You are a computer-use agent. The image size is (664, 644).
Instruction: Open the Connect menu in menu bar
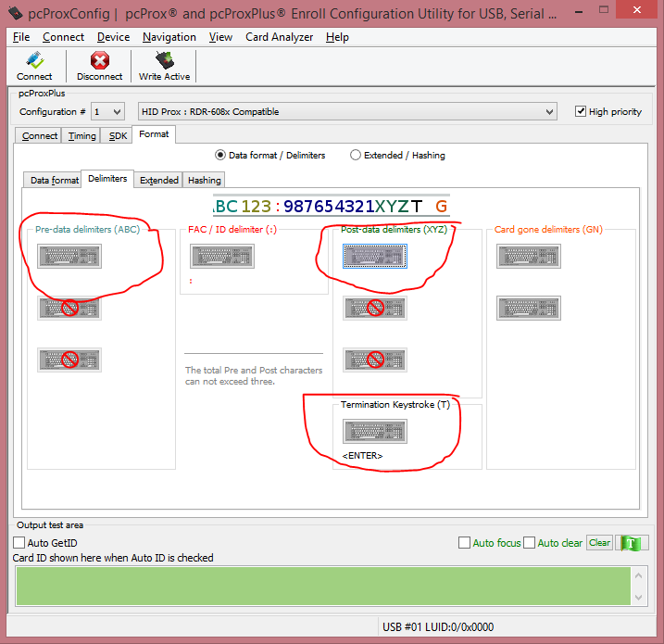click(x=64, y=37)
